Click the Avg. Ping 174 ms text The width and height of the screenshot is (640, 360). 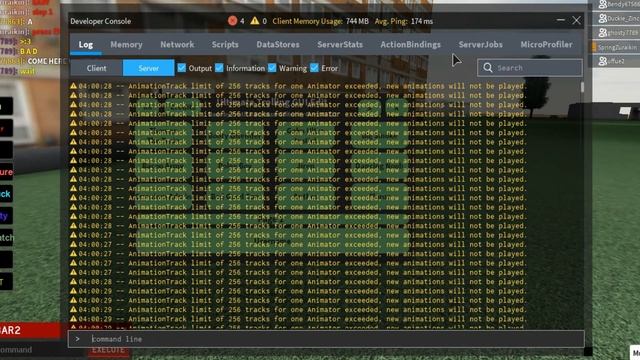click(404, 21)
